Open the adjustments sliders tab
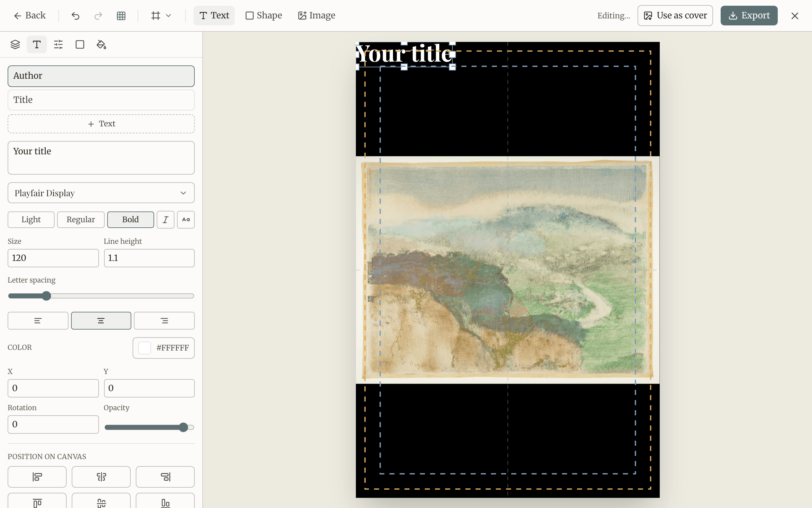Screen dimensions: 812x508 click(x=58, y=44)
